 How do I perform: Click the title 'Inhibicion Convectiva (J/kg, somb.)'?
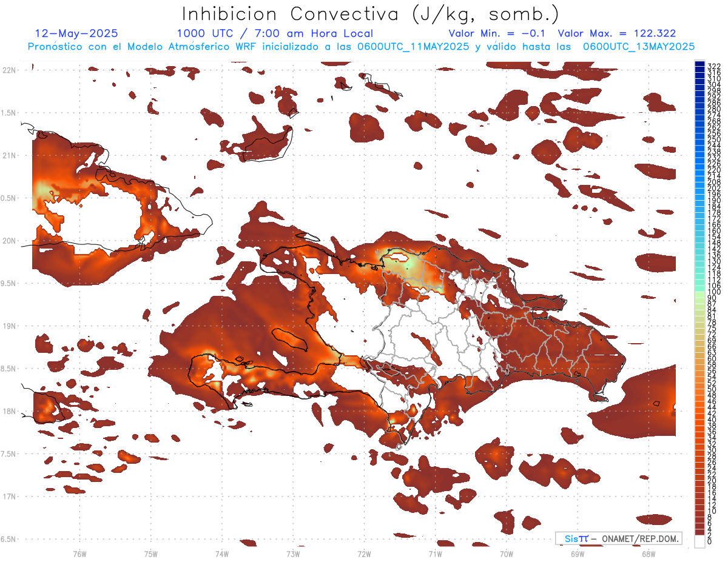370,14
